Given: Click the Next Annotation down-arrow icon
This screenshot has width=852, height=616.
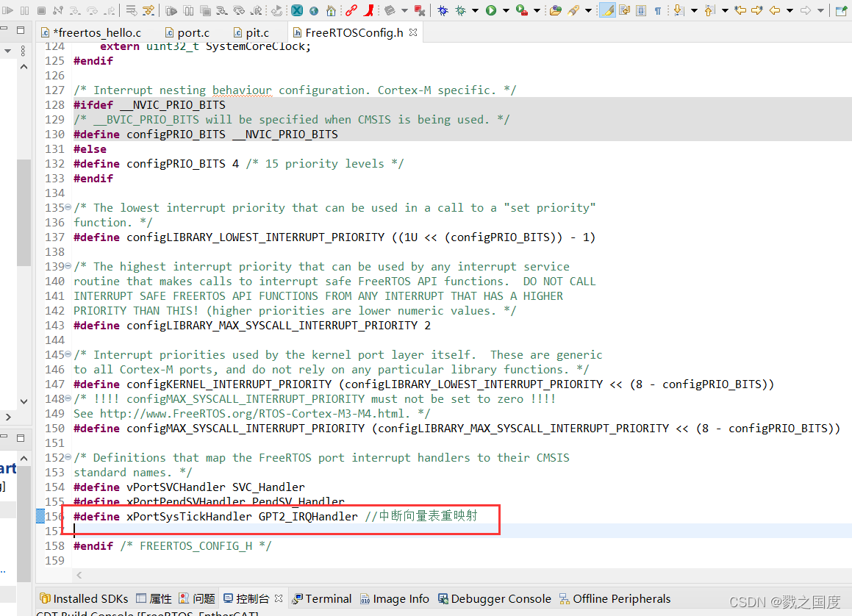Looking at the screenshot, I should point(679,10).
